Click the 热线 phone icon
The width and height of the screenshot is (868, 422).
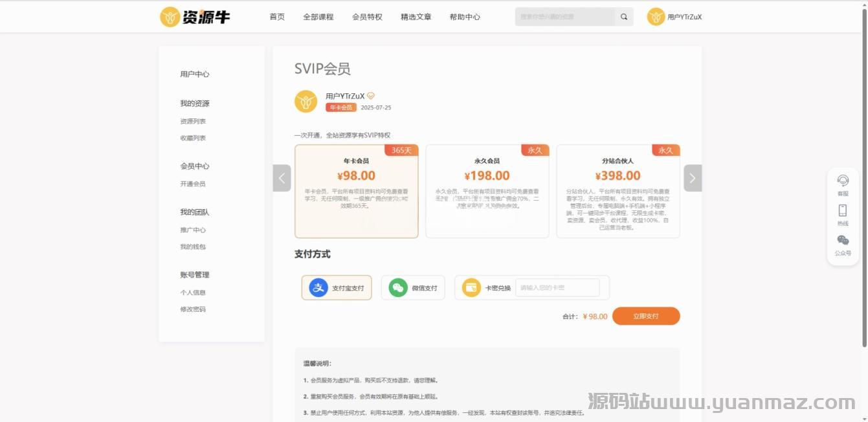click(843, 210)
